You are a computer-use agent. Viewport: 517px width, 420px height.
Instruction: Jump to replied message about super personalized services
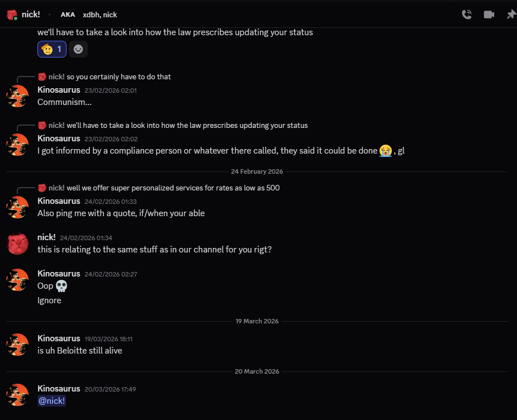[173, 188]
